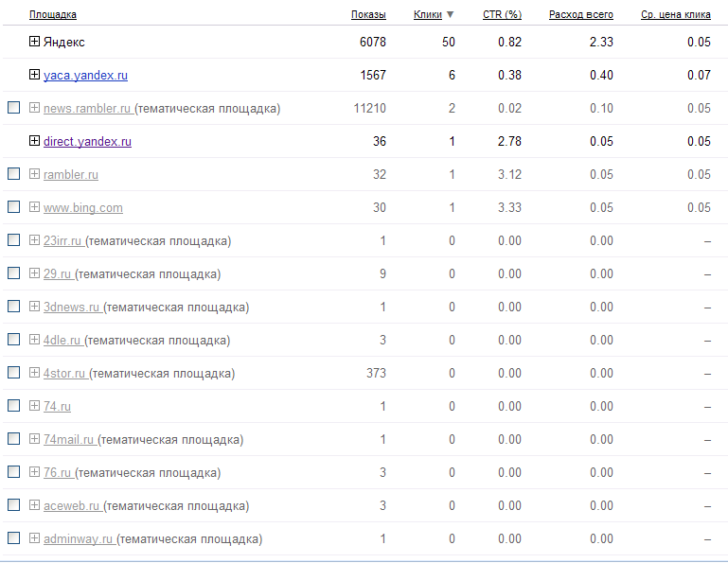The height and width of the screenshot is (563, 728).
Task: Select the impressions value 373
Action: pyautogui.click(x=376, y=373)
